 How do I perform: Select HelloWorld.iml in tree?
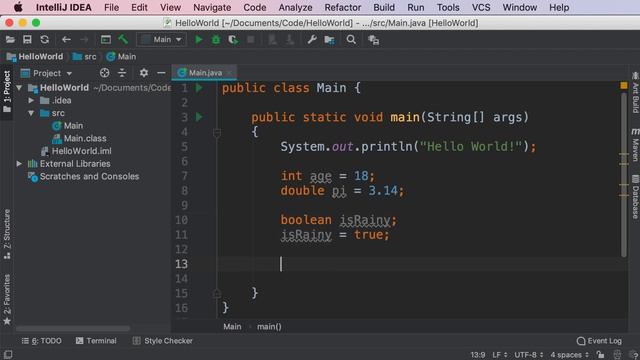pos(76,151)
